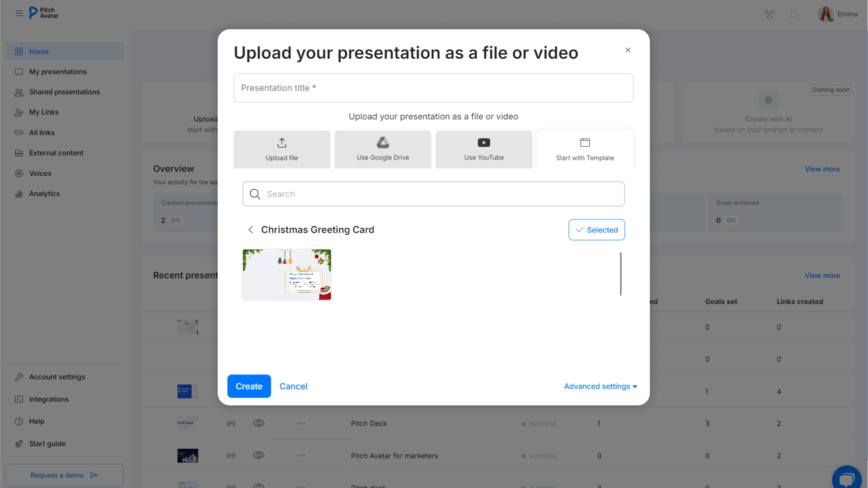Viewport: 868px width, 488px height.
Task: Toggle the Selected template button
Action: click(x=596, y=230)
